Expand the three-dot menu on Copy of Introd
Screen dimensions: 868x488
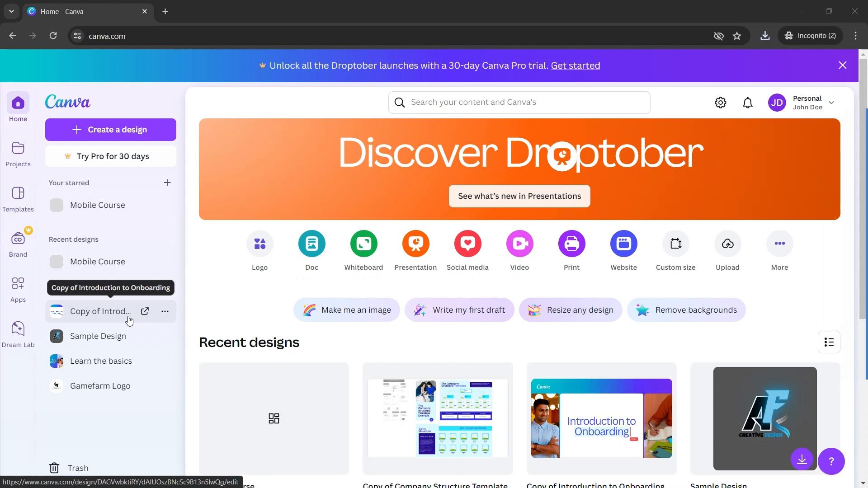point(165,311)
